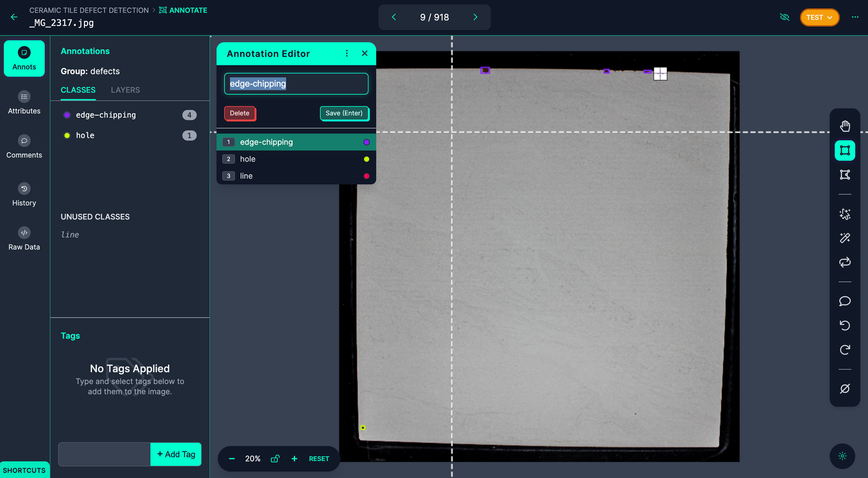Toggle annotation visibility eye icon
The height and width of the screenshot is (478, 868).
click(x=784, y=17)
